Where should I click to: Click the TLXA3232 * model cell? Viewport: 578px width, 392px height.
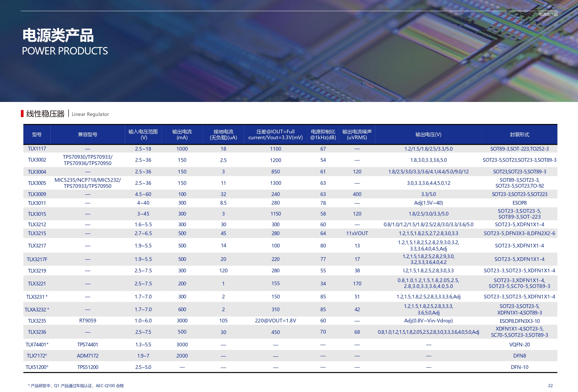(x=37, y=309)
